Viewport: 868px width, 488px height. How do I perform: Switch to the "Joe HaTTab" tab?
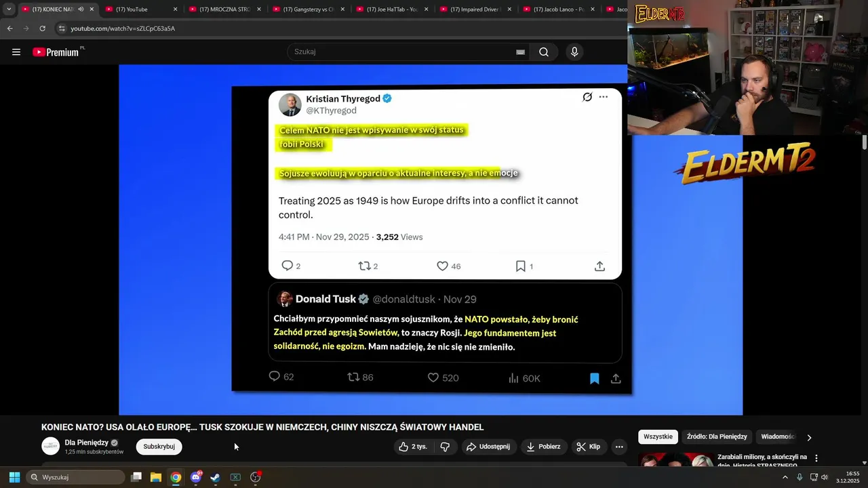point(391,9)
